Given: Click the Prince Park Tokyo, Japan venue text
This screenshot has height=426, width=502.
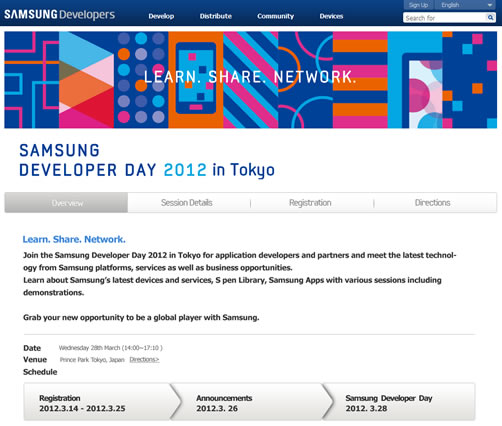Looking at the screenshot, I should [x=92, y=360].
